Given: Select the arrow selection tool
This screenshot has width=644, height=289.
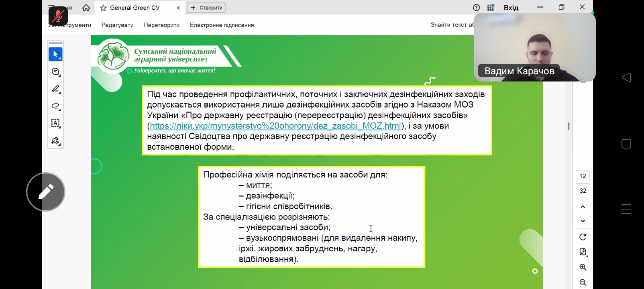Looking at the screenshot, I should (55, 54).
